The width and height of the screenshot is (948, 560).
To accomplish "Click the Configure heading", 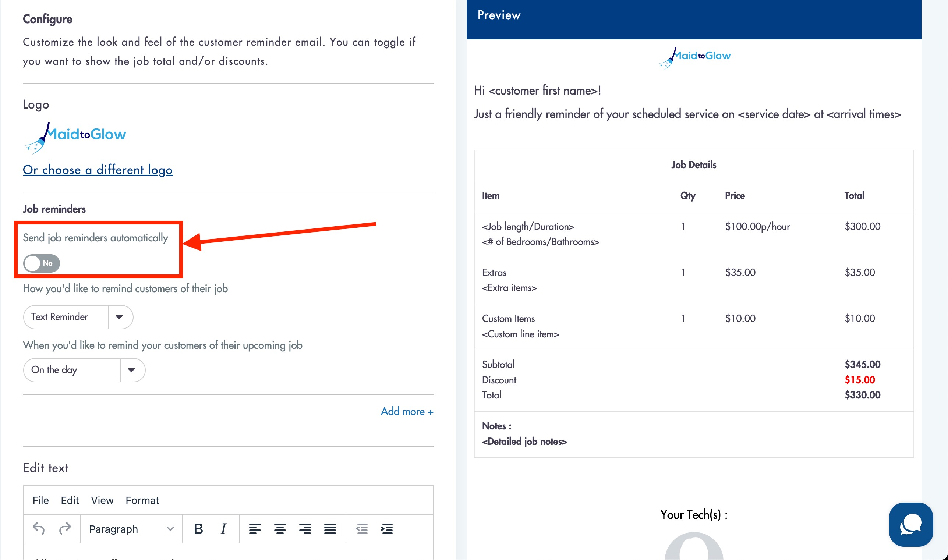I will [47, 19].
